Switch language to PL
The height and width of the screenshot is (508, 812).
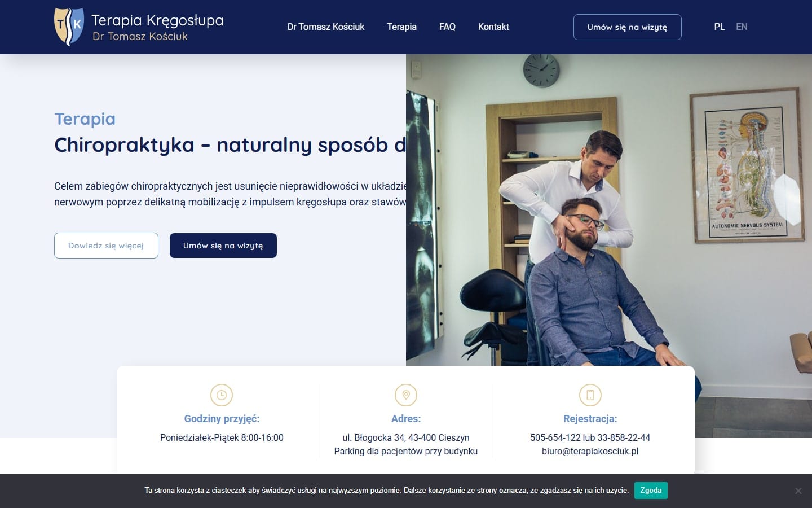719,27
